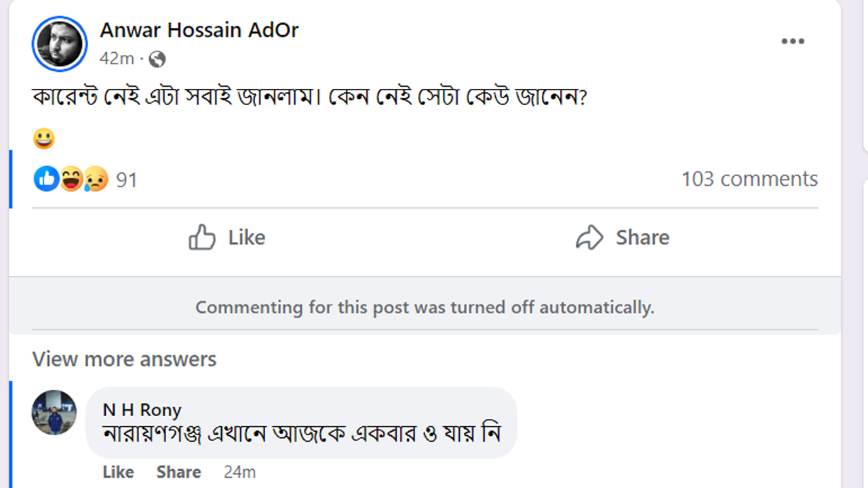This screenshot has width=868, height=488.
Task: Open N H Rony's avatar picture
Action: (x=54, y=412)
